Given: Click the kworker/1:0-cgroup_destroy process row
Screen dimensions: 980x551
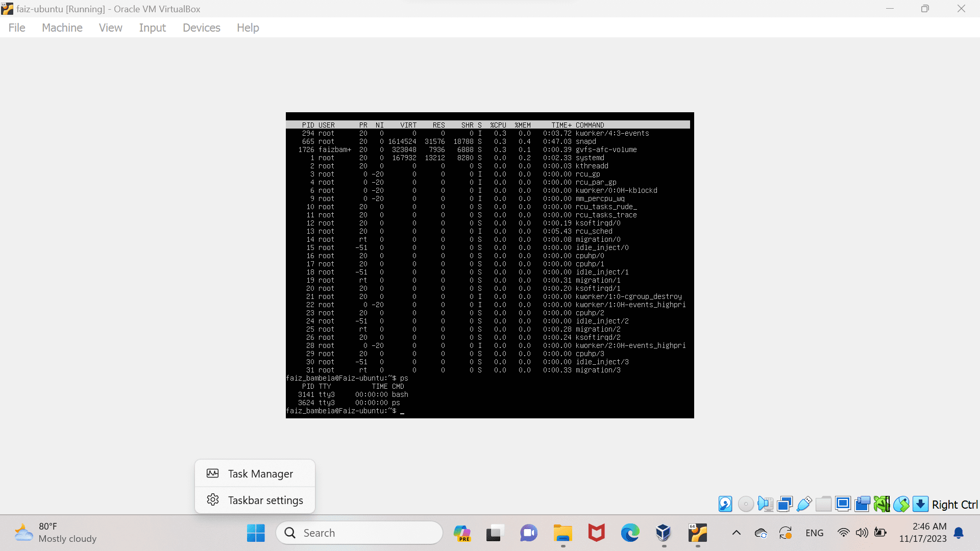Looking at the screenshot, I should coord(488,296).
